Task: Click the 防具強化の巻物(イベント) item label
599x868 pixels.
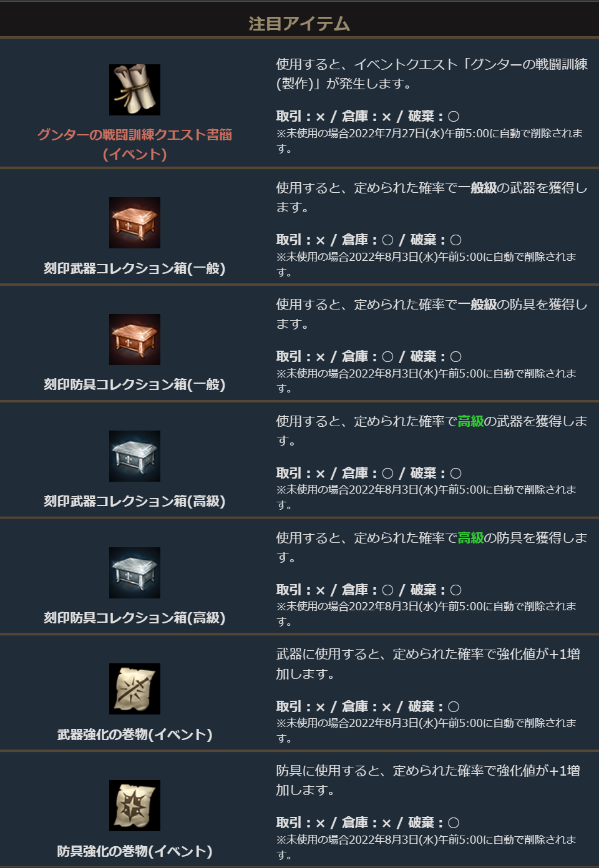Action: pos(135,851)
